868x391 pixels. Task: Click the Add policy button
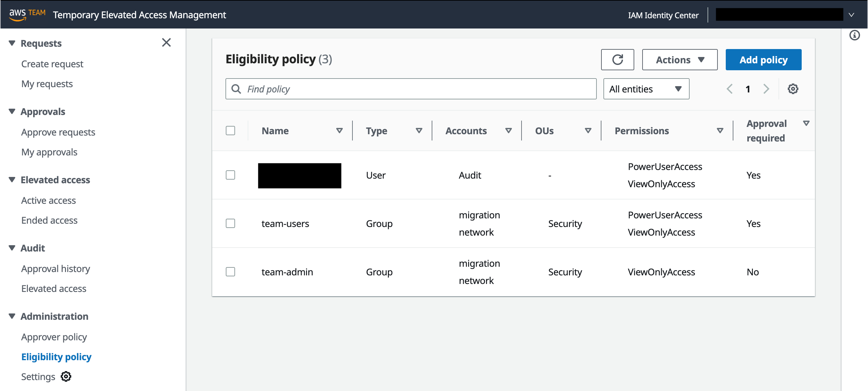click(x=764, y=60)
